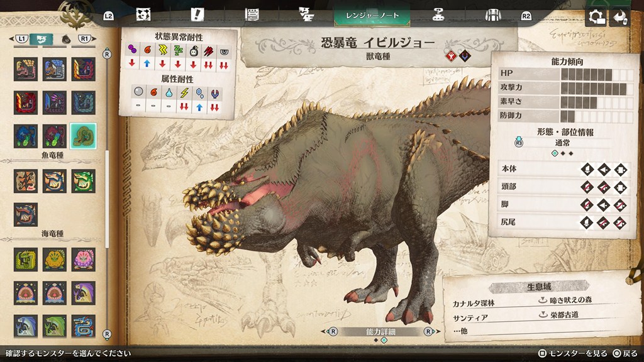
Task: Select the レンジャーノート tab
Action: 372,15
